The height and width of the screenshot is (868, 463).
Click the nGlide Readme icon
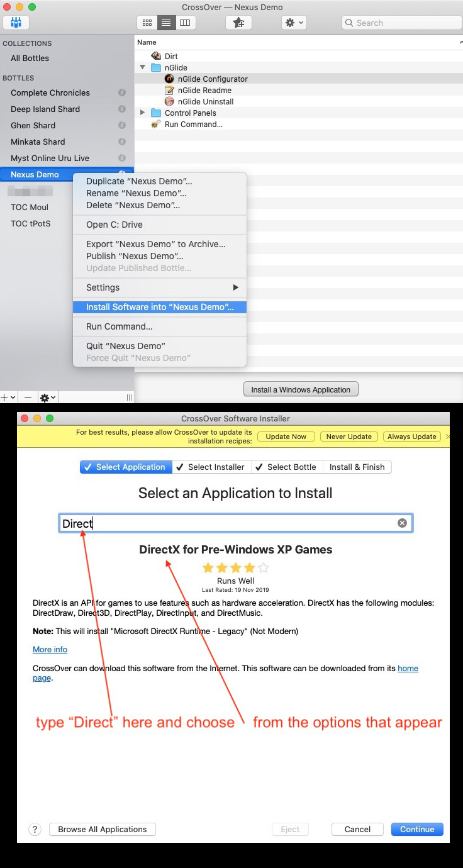[x=169, y=90]
